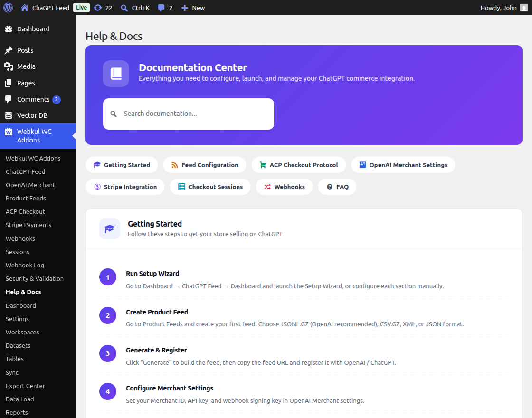This screenshot has width=532, height=418.
Task: Click the Help & Docs page heading
Action: coord(114,36)
